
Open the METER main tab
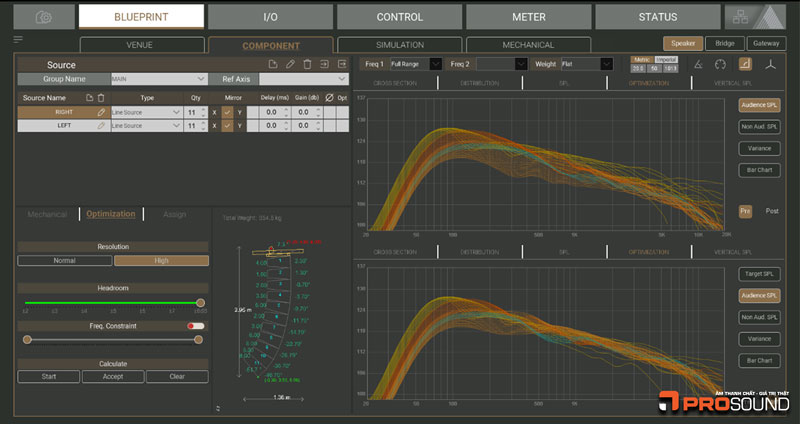coord(528,17)
